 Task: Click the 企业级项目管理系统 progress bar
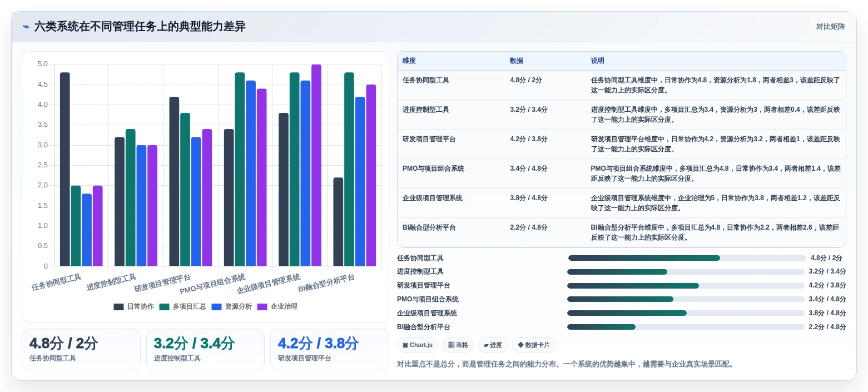click(686, 313)
